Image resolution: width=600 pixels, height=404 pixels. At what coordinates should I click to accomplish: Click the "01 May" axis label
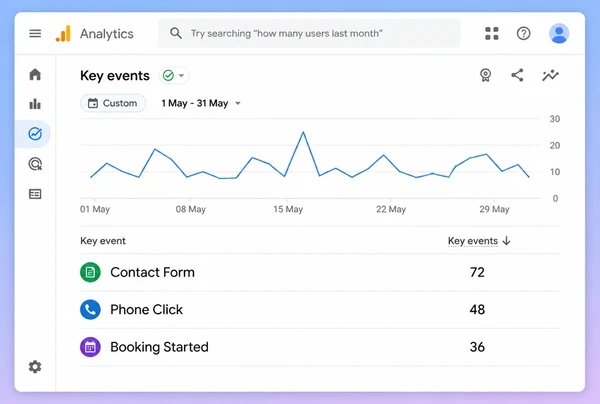[x=95, y=209]
